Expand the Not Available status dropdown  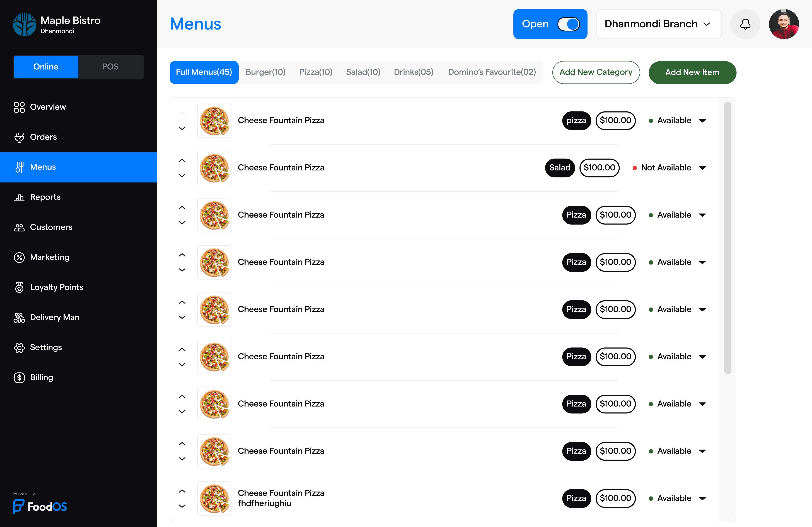(702, 168)
